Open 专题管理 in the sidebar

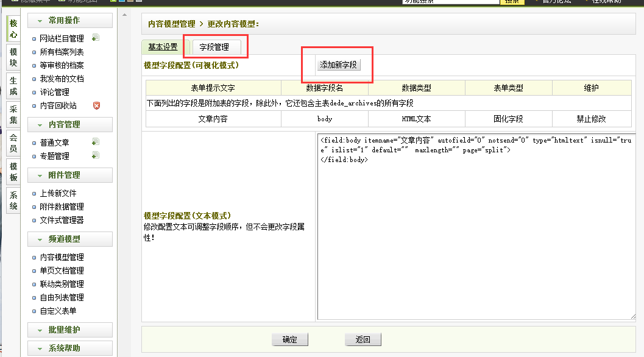point(55,156)
